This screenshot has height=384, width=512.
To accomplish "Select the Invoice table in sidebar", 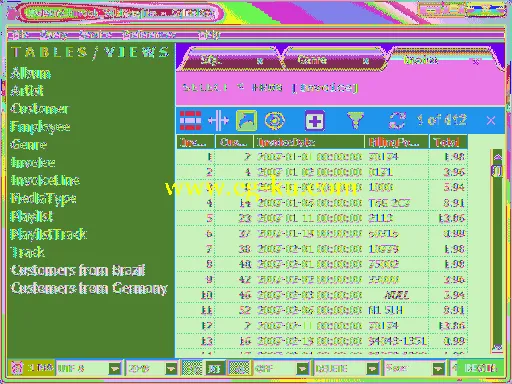I will tap(33, 163).
